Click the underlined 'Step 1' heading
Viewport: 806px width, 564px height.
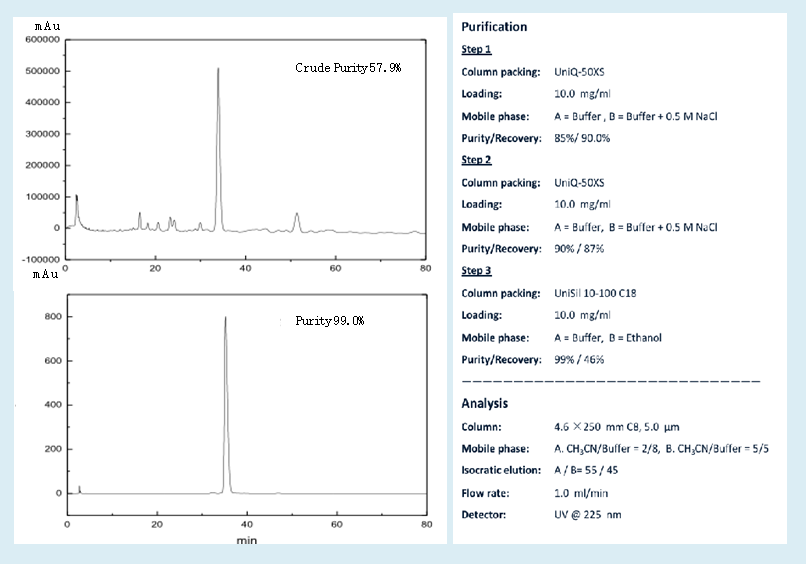(x=476, y=49)
